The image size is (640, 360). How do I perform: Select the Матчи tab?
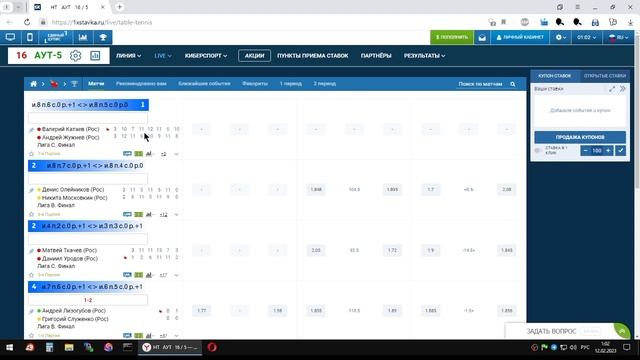point(96,84)
